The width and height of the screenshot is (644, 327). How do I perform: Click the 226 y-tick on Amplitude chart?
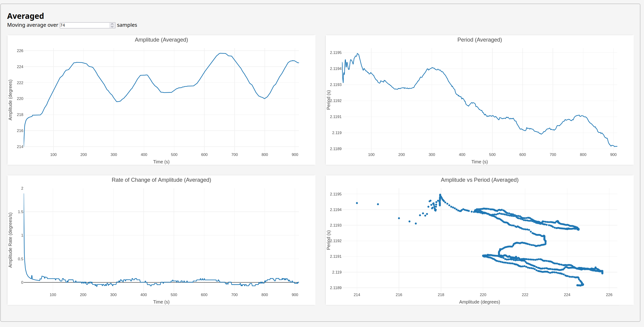click(20, 51)
